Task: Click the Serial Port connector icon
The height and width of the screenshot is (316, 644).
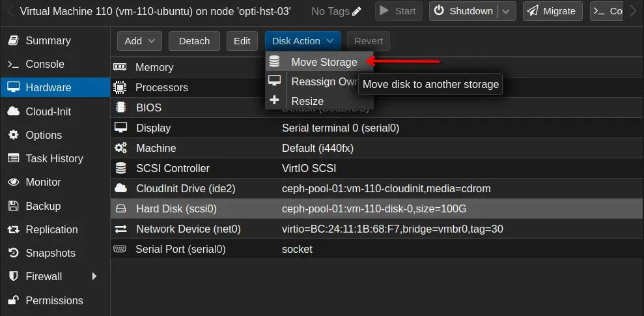Action: 120,249
